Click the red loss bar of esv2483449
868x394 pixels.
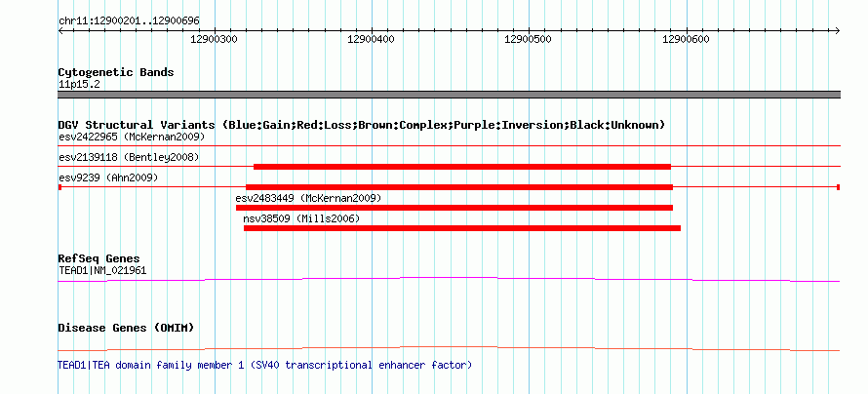pos(454,208)
